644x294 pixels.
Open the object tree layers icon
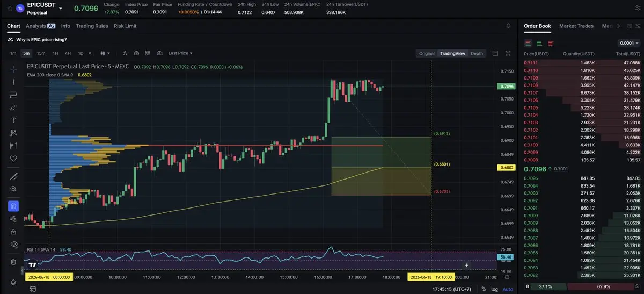tap(13, 282)
